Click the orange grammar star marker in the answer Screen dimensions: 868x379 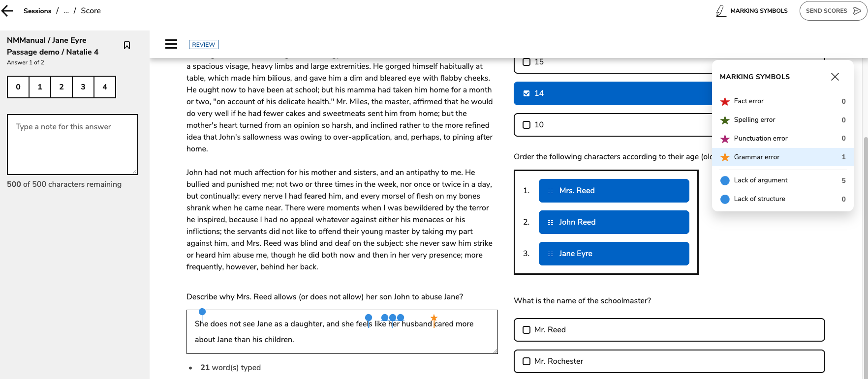[x=434, y=318]
